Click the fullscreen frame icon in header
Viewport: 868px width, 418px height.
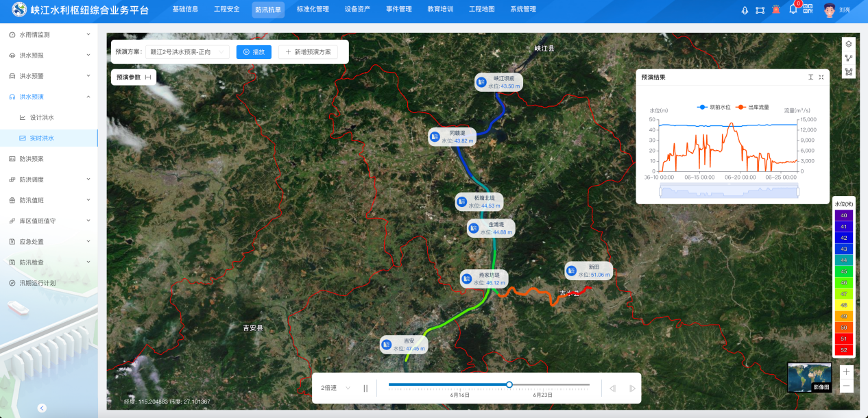(760, 10)
